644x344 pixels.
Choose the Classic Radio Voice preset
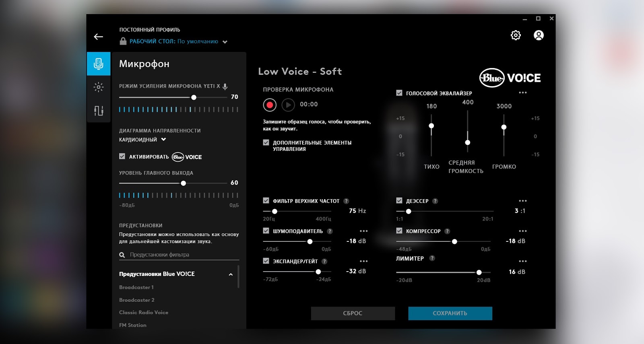[x=144, y=313]
